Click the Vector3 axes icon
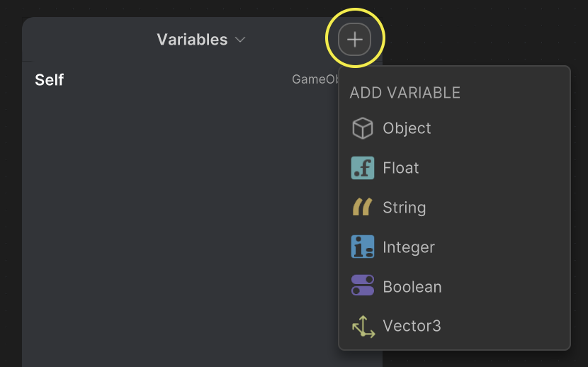The image size is (588, 367). click(363, 326)
